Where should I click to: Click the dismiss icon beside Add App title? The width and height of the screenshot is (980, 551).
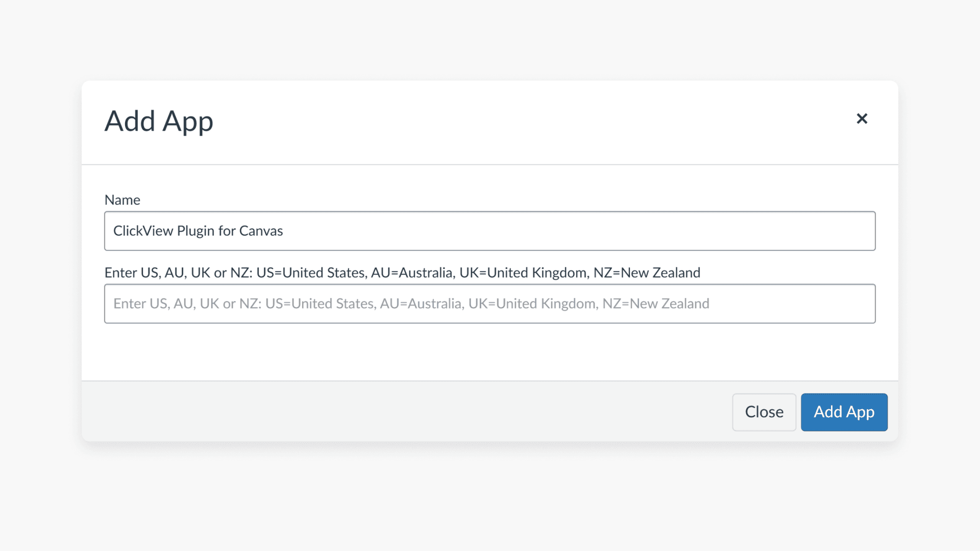863,118
